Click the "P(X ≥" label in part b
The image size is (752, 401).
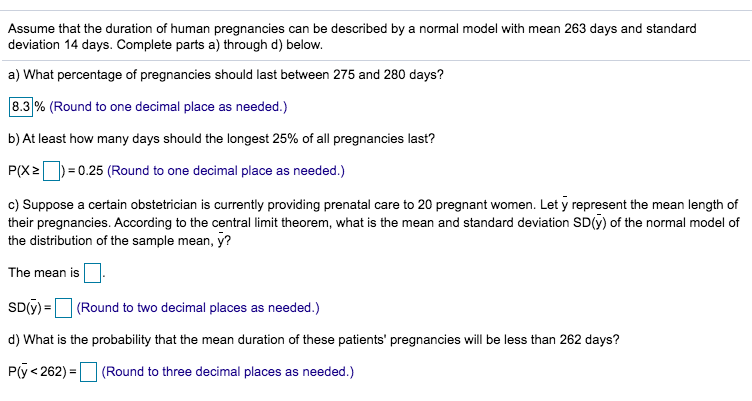(24, 171)
